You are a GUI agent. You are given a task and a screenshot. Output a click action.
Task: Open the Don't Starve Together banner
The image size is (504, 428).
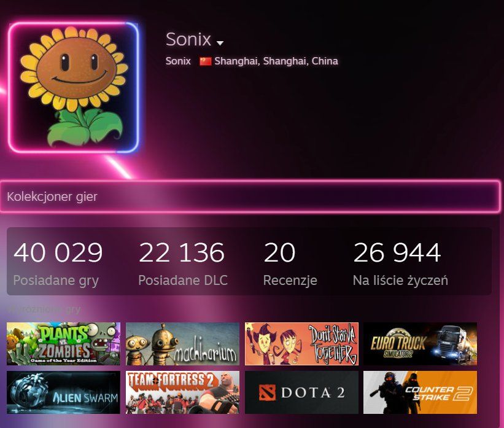point(301,344)
